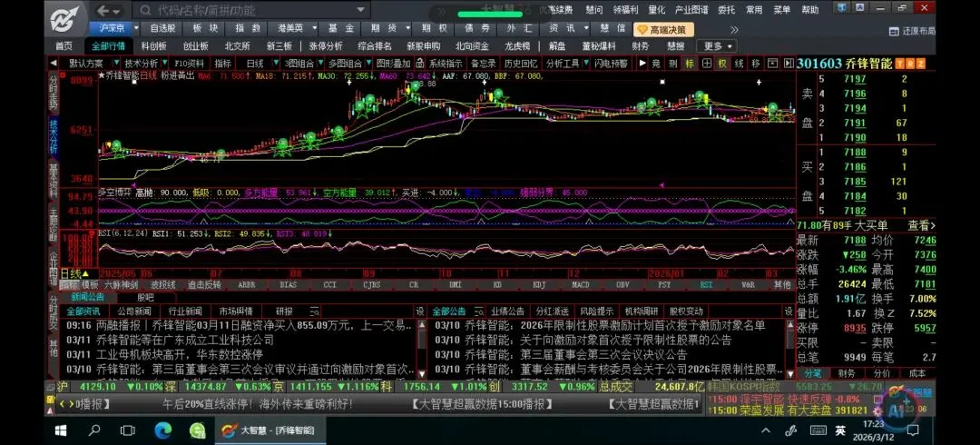
Task: Select the MACD indicator tab
Action: tap(580, 285)
